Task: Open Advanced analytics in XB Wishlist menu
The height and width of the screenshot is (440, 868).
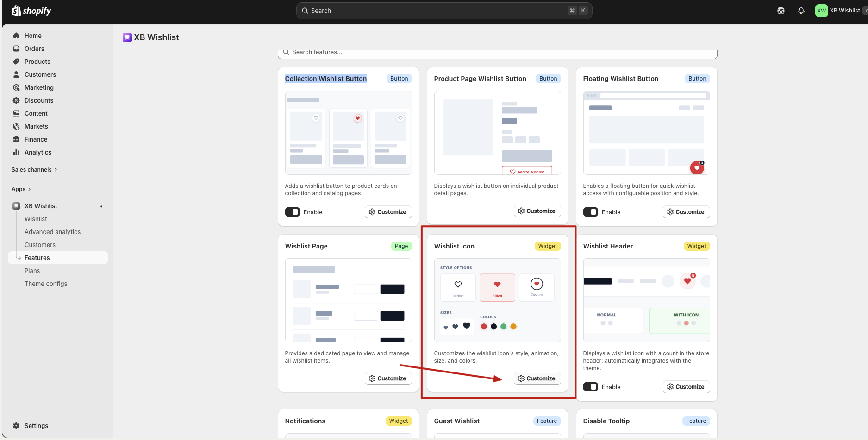Action: click(x=52, y=232)
